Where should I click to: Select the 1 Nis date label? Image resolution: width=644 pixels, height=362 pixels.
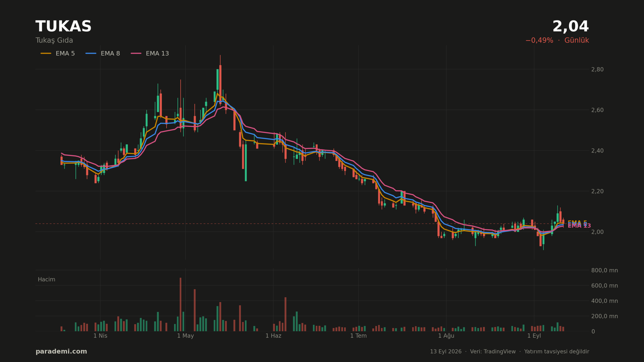pos(100,336)
